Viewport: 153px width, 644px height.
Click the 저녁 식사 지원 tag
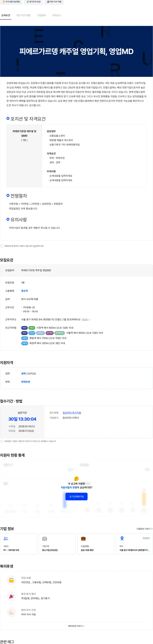point(54,2)
